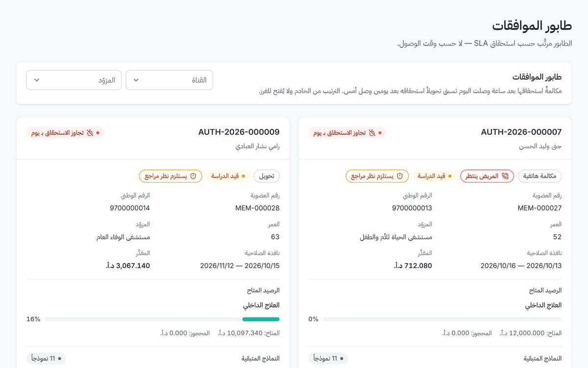Click estimated amount 3,067.140 د.أ.
The width and height of the screenshot is (588, 368).
[x=128, y=266]
